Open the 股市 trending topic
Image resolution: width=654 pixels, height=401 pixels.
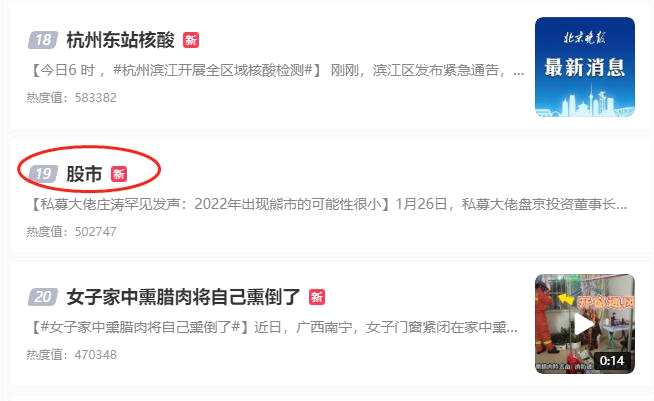[x=84, y=174]
